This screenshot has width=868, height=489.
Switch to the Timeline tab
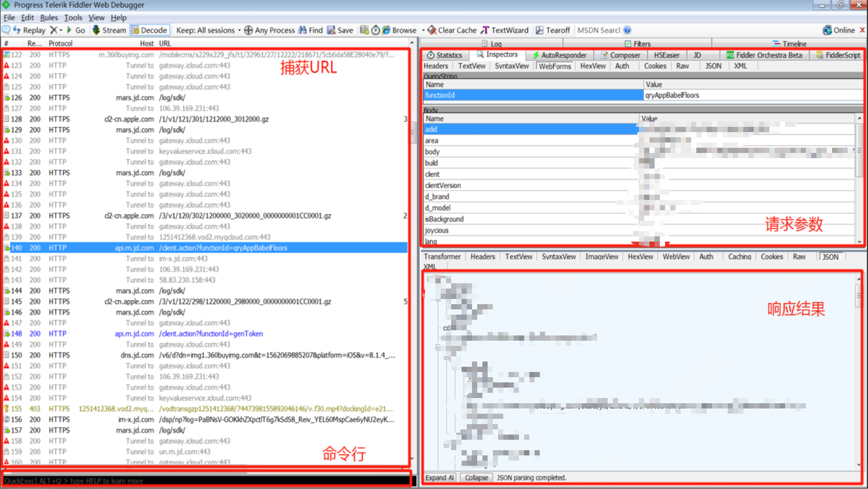tap(789, 43)
